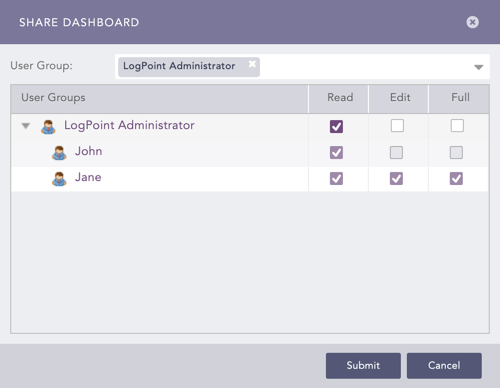This screenshot has width=500, height=388.
Task: Enable Edit for LogPoint Administrator
Action: click(397, 126)
